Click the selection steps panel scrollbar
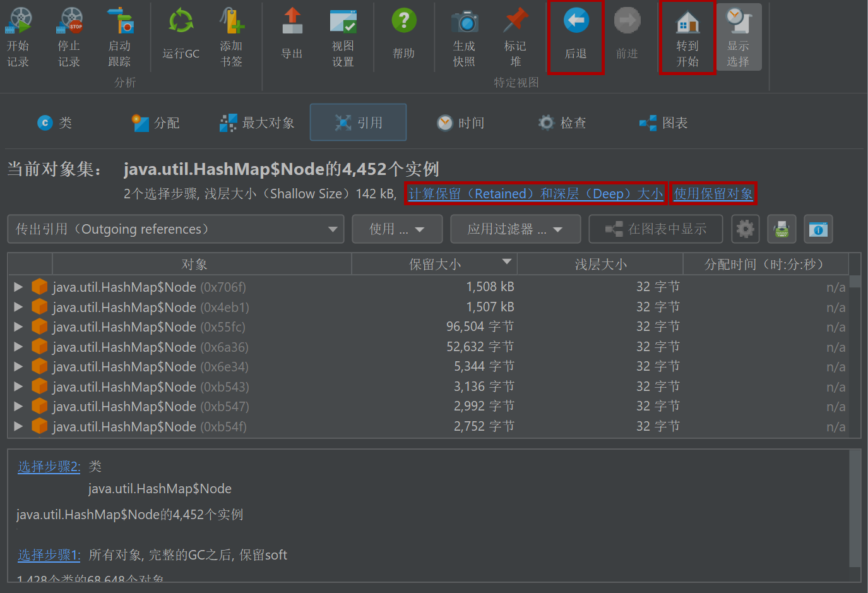This screenshot has height=593, width=868. click(x=855, y=508)
